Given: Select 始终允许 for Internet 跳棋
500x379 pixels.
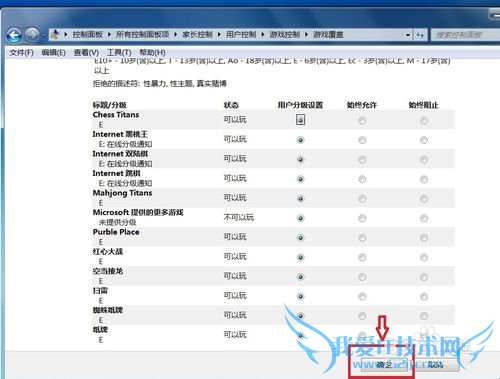Looking at the screenshot, I should pyautogui.click(x=362, y=179).
